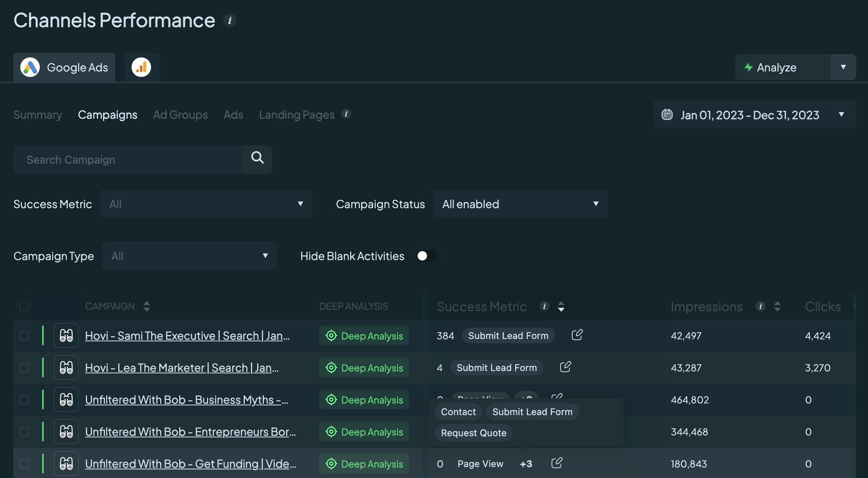Click binoculars icon for Lea The Marketer campaign
This screenshot has height=478, width=868.
coord(66,367)
